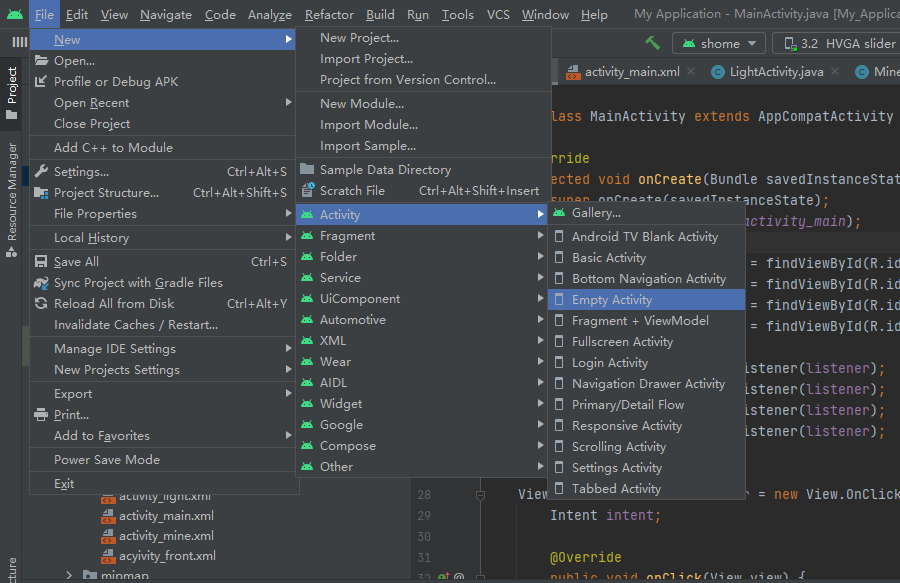Viewport: 900px width, 583px height.
Task: Click the hammer Make Project icon
Action: [652, 43]
